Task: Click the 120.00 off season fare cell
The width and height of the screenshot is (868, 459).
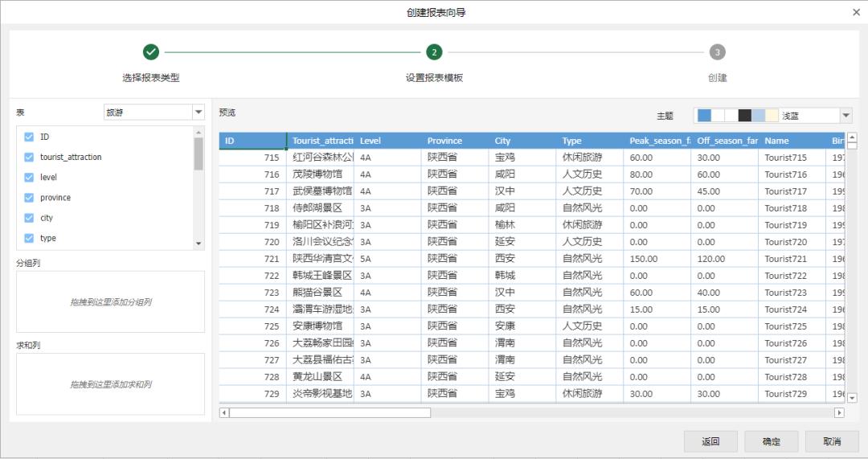Action: (x=725, y=259)
